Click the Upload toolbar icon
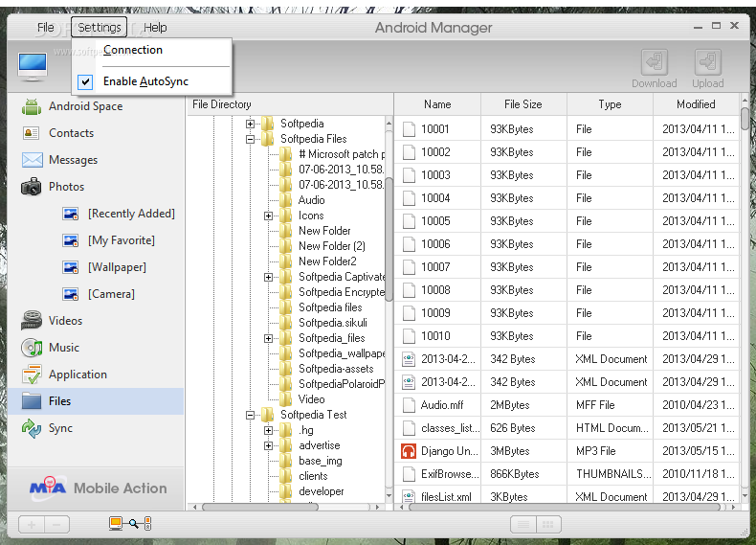This screenshot has height=545, width=756. (708, 62)
